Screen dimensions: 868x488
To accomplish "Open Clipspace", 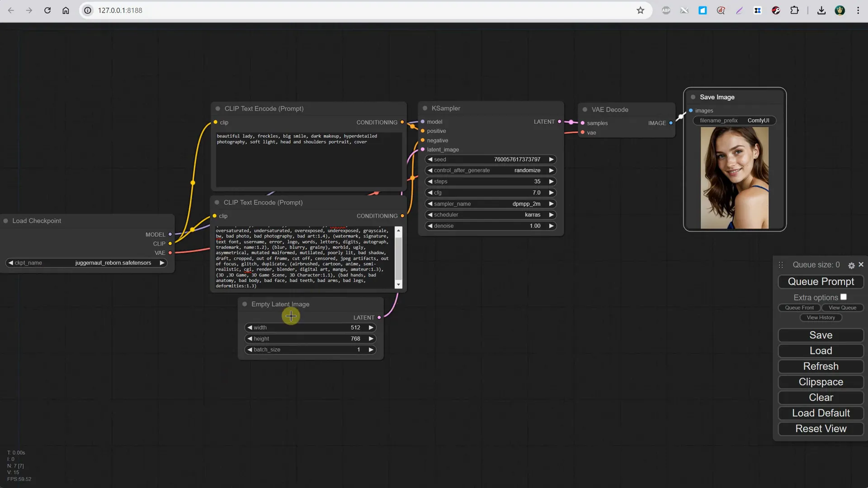I will pos(821,382).
